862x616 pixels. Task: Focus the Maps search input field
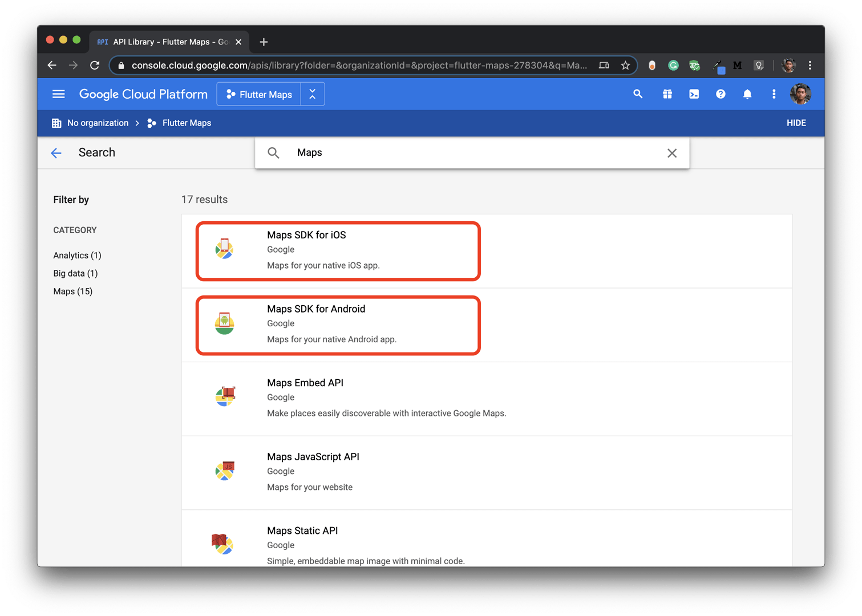[x=472, y=153]
